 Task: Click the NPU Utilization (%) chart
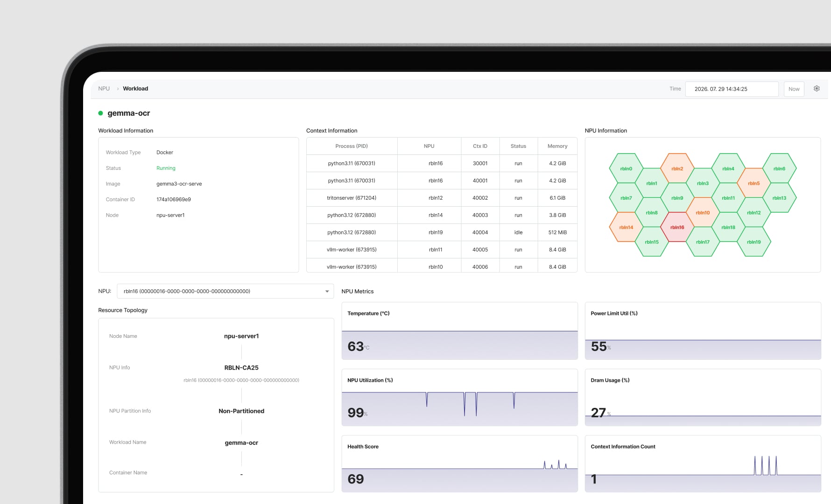pyautogui.click(x=459, y=398)
